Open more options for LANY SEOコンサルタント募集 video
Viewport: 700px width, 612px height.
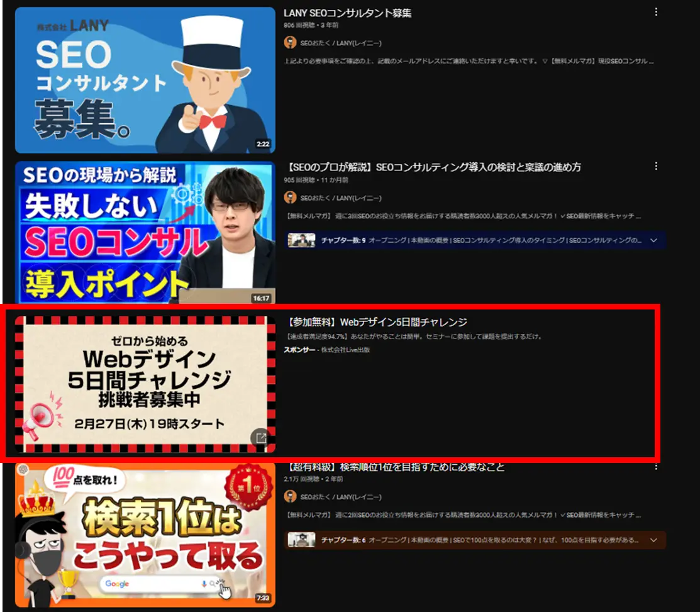[x=656, y=12]
